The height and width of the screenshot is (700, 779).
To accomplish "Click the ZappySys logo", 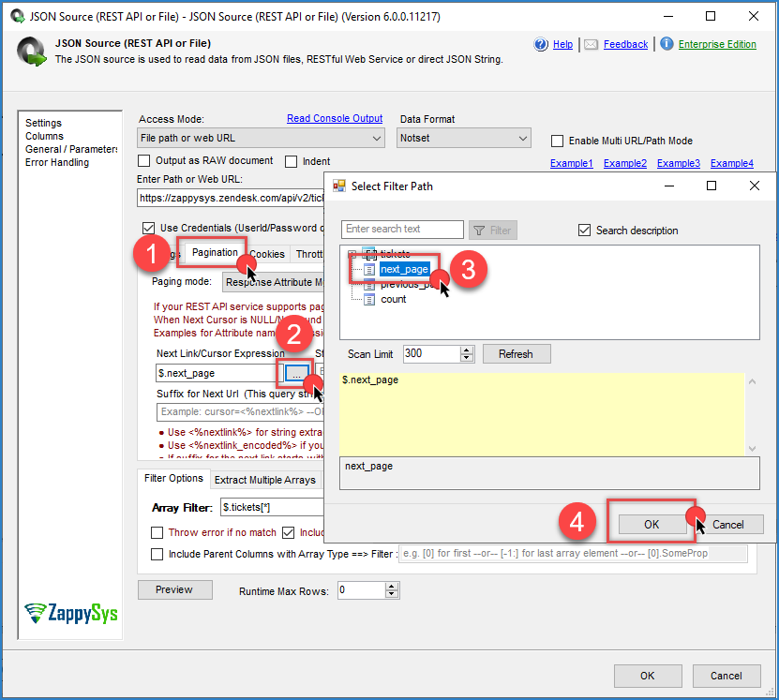I will click(65, 613).
